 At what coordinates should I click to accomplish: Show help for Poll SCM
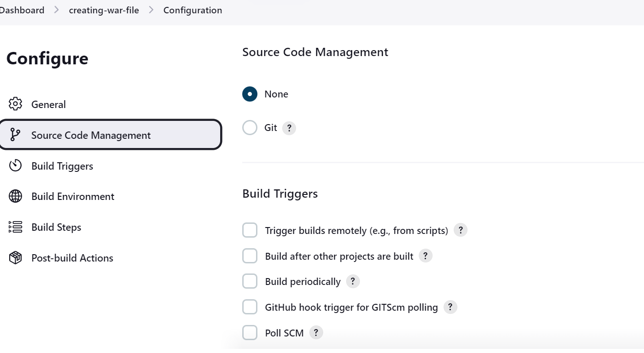tap(316, 333)
